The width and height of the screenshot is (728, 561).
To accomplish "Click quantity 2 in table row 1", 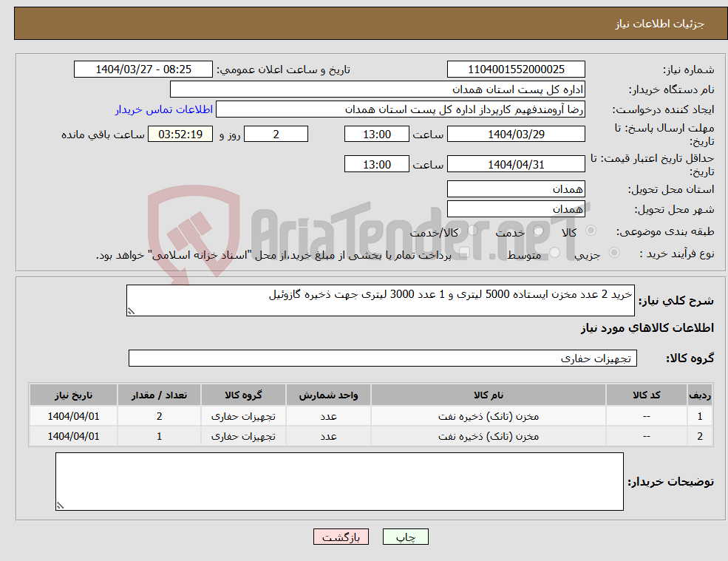I will (159, 417).
